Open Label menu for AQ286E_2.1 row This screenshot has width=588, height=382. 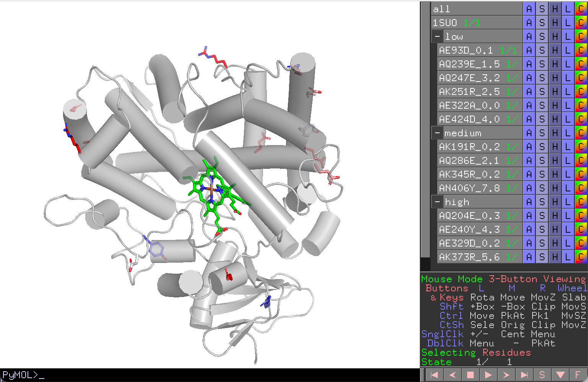coord(568,160)
